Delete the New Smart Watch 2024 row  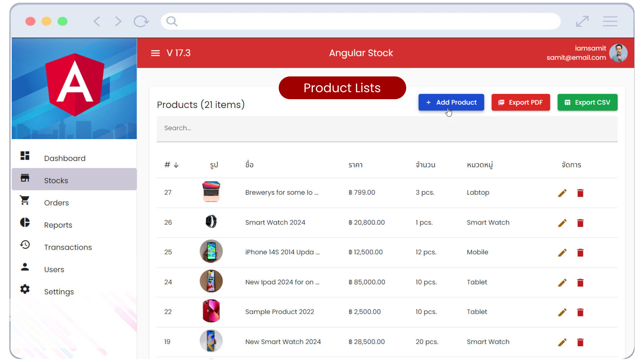point(580,342)
